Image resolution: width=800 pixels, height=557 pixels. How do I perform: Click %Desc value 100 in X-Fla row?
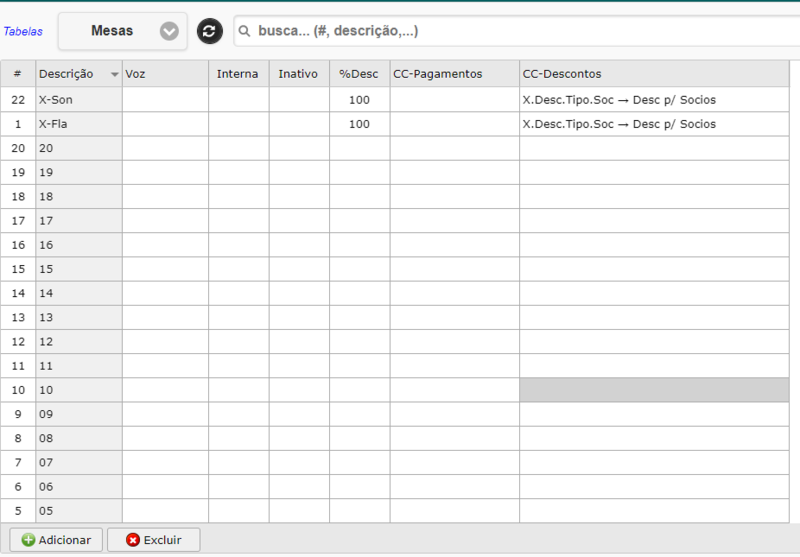360,124
